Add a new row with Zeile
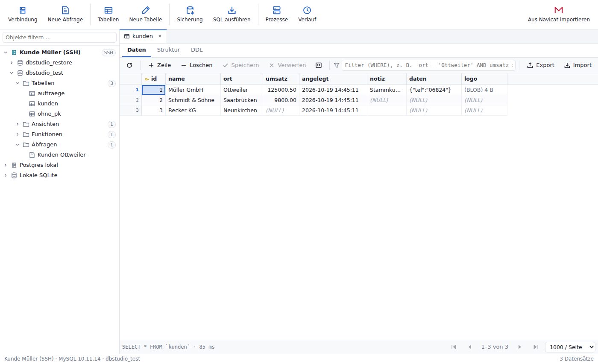Screen dimensions: 598x364 pos(160,65)
